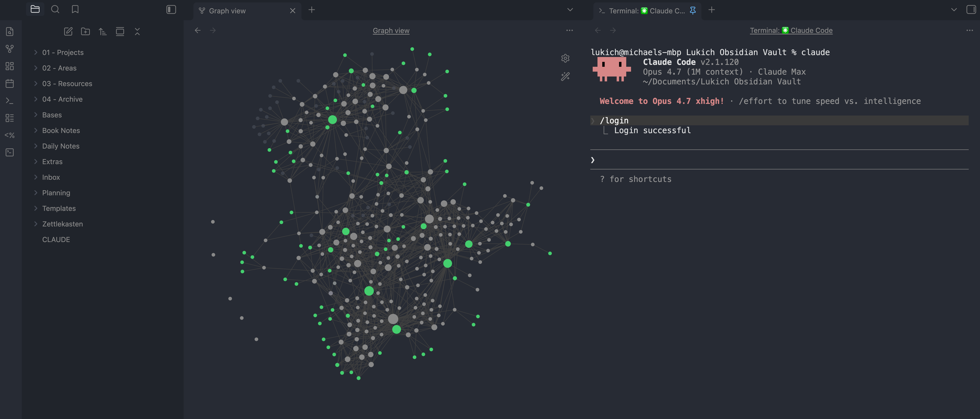Toggle the left sidebar panel
The width and height of the screenshot is (980, 419).
pos(171,10)
